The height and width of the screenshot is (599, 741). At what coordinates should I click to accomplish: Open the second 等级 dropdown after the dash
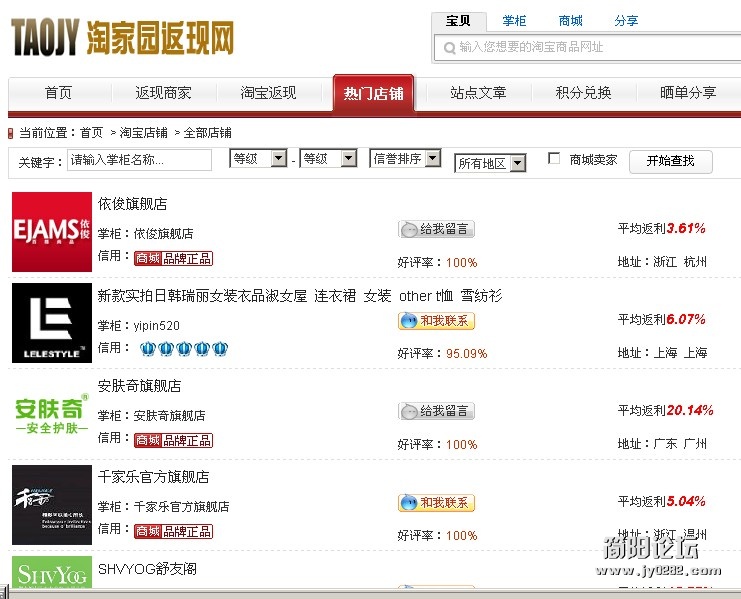pyautogui.click(x=328, y=158)
